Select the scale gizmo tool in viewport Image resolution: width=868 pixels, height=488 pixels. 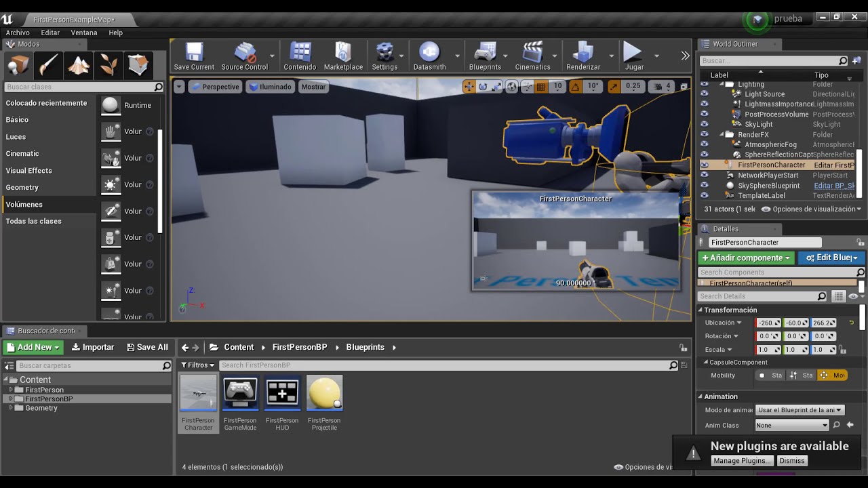(x=497, y=87)
